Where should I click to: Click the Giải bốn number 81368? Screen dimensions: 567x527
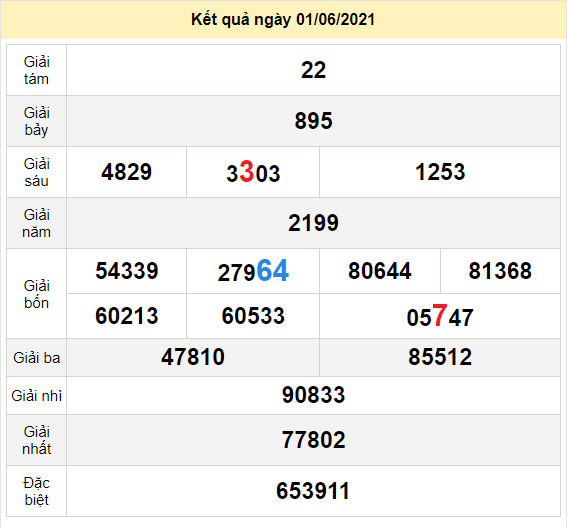(500, 271)
